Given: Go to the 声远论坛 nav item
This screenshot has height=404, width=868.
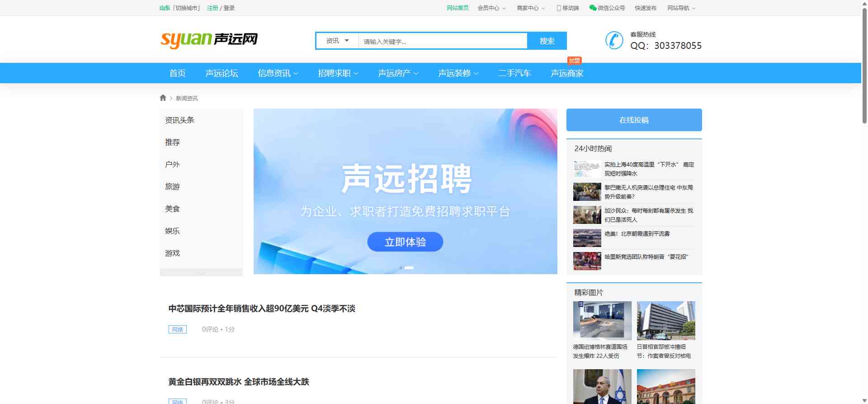Looking at the screenshot, I should [x=222, y=73].
